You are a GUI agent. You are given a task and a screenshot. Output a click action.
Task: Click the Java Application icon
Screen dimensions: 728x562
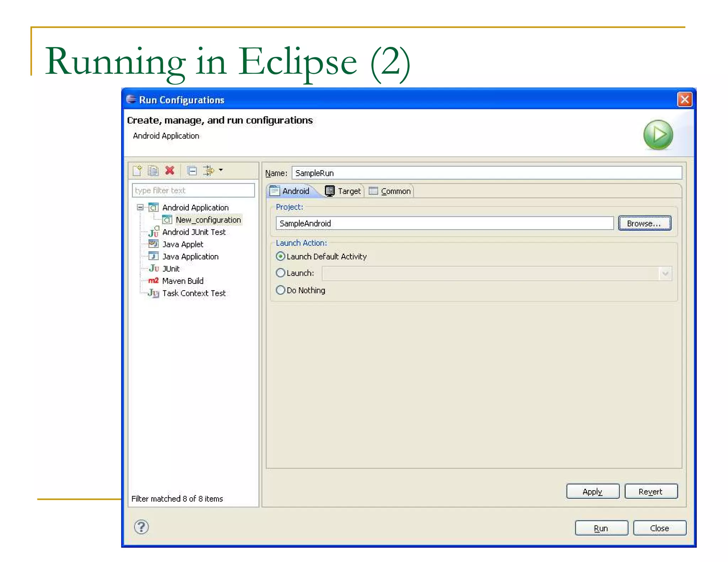[153, 256]
